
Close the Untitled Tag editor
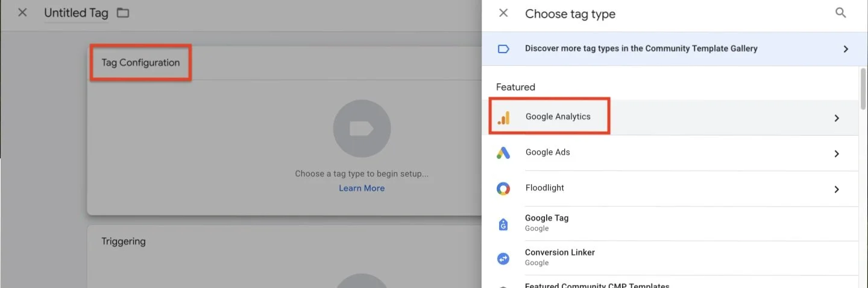click(x=22, y=13)
